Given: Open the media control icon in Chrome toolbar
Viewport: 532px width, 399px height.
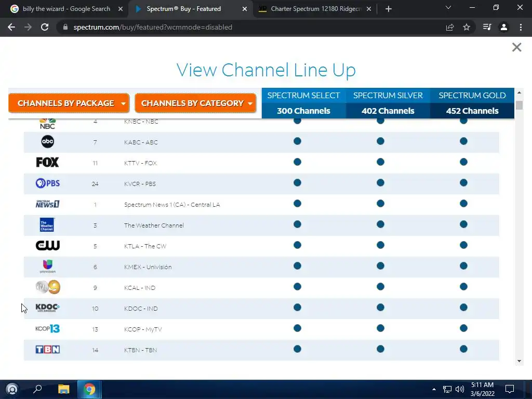Looking at the screenshot, I should tap(487, 27).
